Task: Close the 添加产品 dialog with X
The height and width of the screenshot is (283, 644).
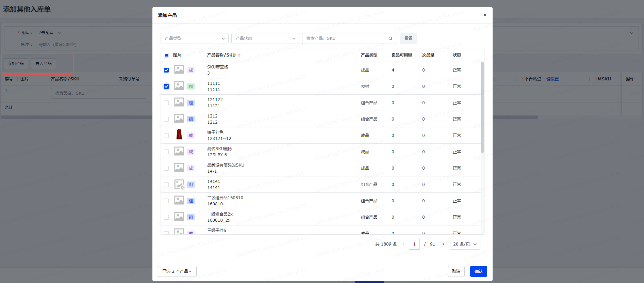Action: [485, 15]
